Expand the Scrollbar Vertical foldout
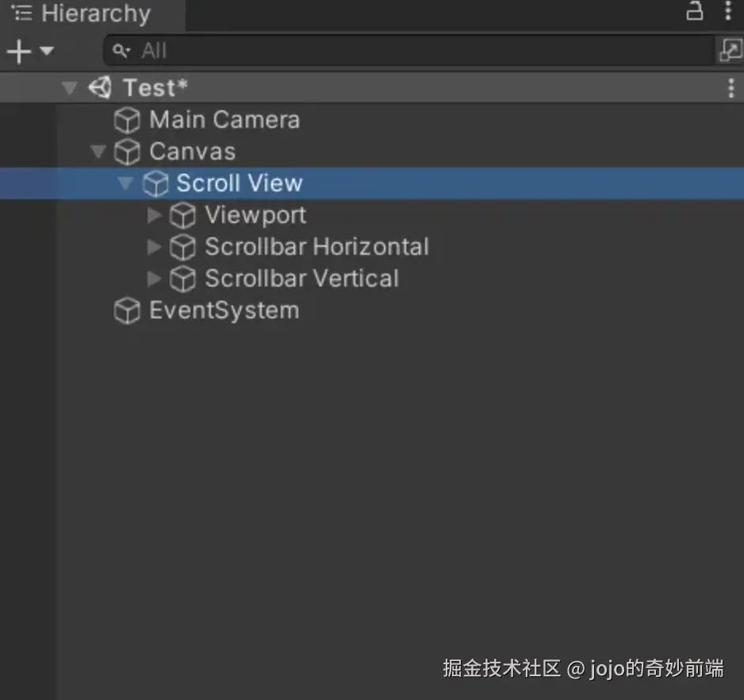Image resolution: width=744 pixels, height=700 pixels. pyautogui.click(x=155, y=279)
